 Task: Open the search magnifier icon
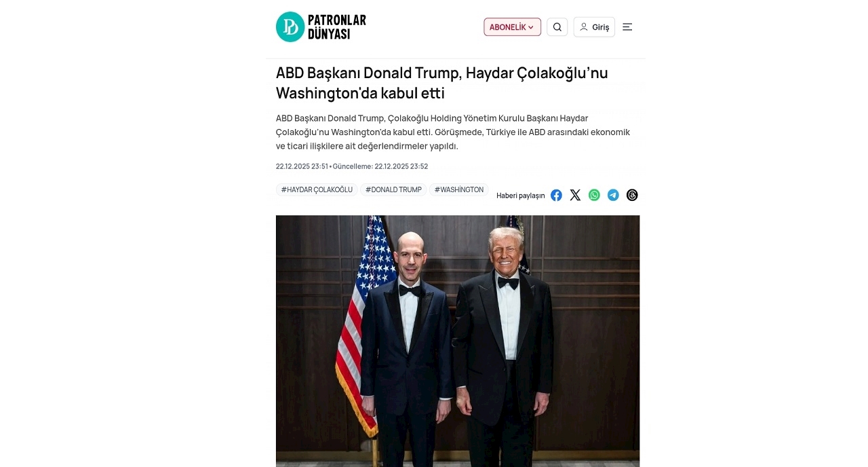[x=557, y=27]
